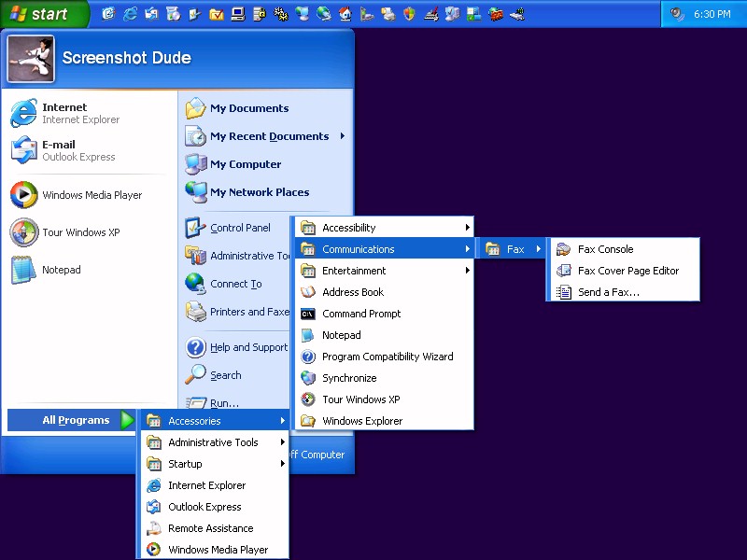Click the Command Prompt icon
Screen dimensions: 747x560
click(x=308, y=314)
